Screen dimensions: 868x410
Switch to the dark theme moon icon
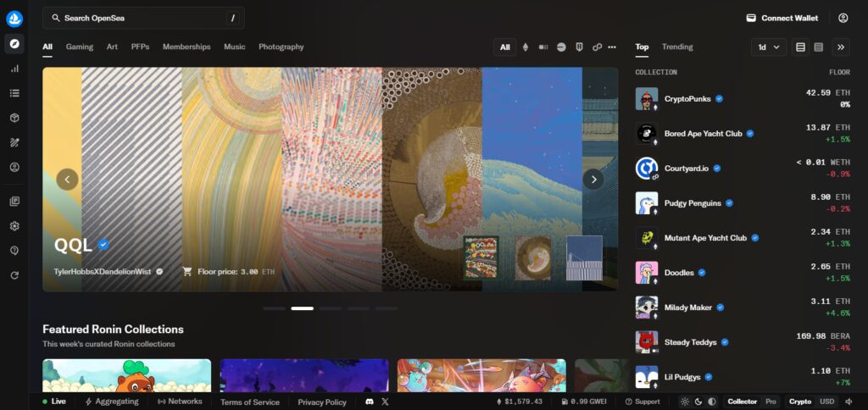[x=698, y=402]
